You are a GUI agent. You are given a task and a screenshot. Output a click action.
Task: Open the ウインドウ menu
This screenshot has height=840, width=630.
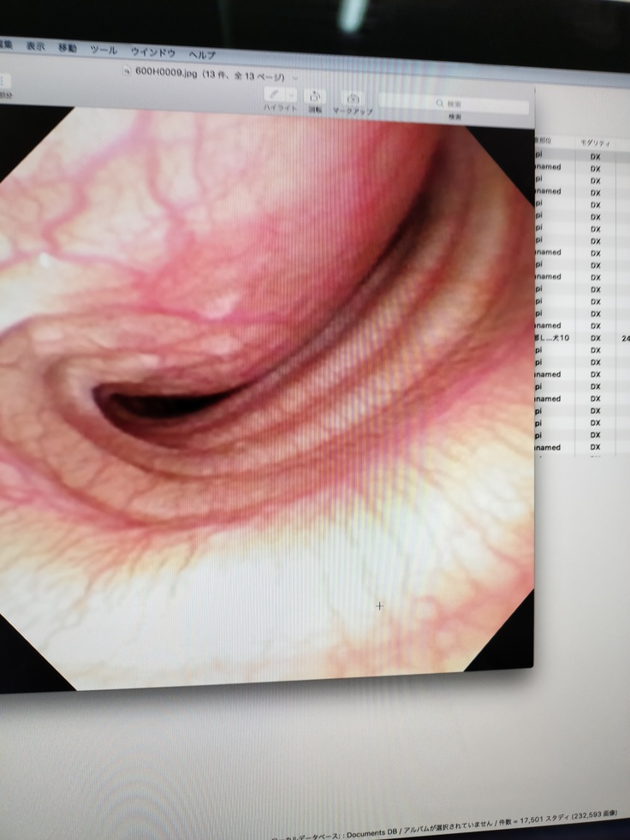pyautogui.click(x=152, y=53)
